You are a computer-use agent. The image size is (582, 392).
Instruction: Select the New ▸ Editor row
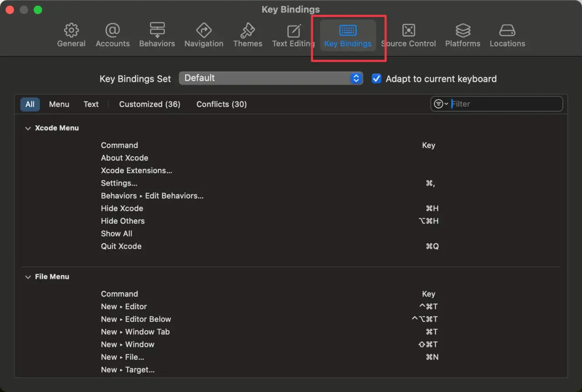pyautogui.click(x=291, y=307)
